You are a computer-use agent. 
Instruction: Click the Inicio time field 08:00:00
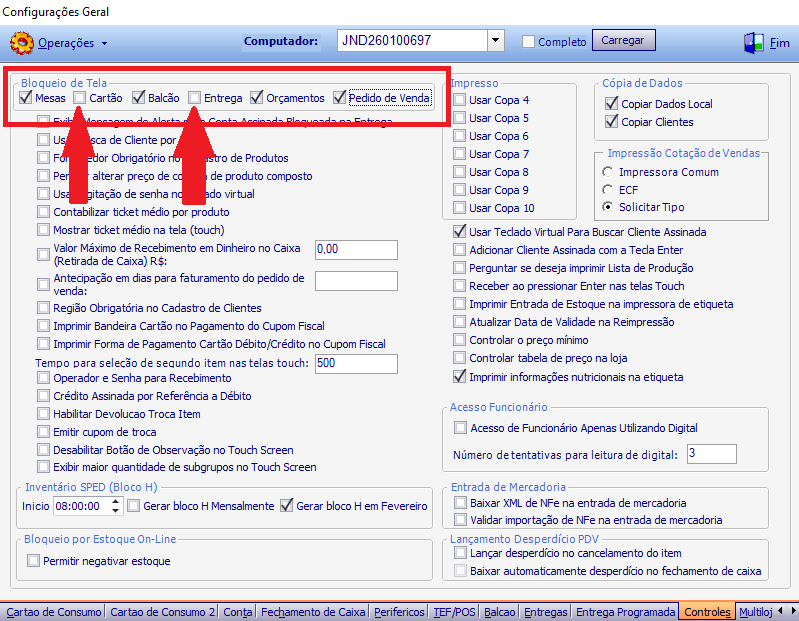(x=82, y=506)
